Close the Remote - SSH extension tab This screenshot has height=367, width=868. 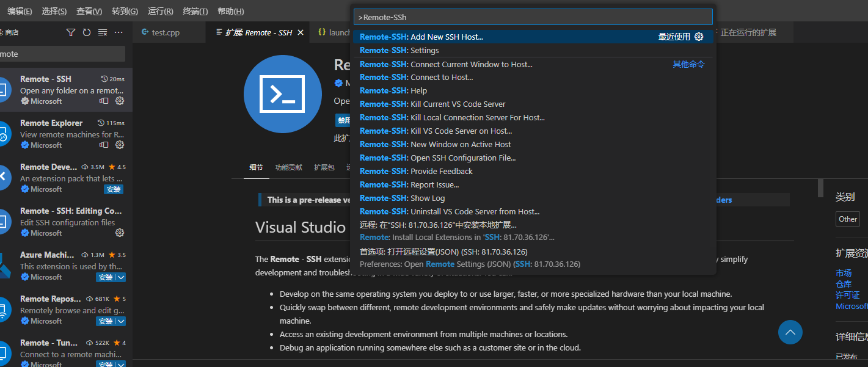point(301,32)
